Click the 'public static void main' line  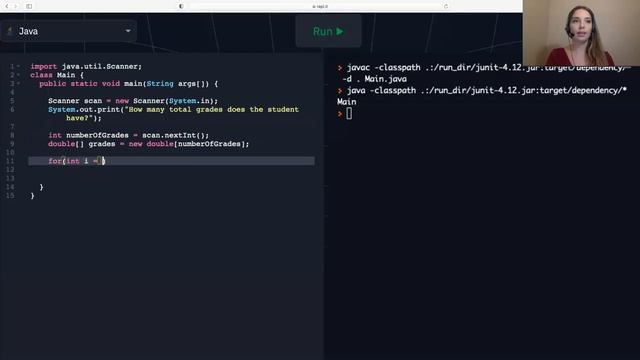(129, 83)
